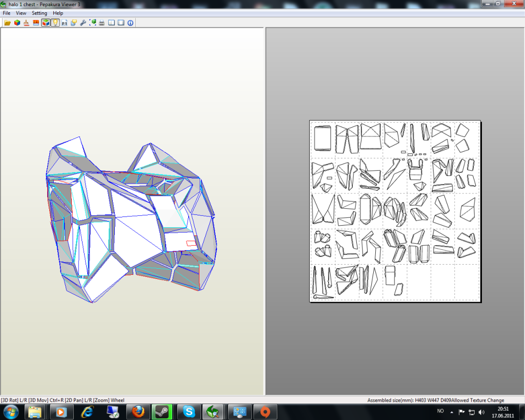Click the speech bubble annotation icon
The image size is (525, 420).
pyautogui.click(x=74, y=23)
